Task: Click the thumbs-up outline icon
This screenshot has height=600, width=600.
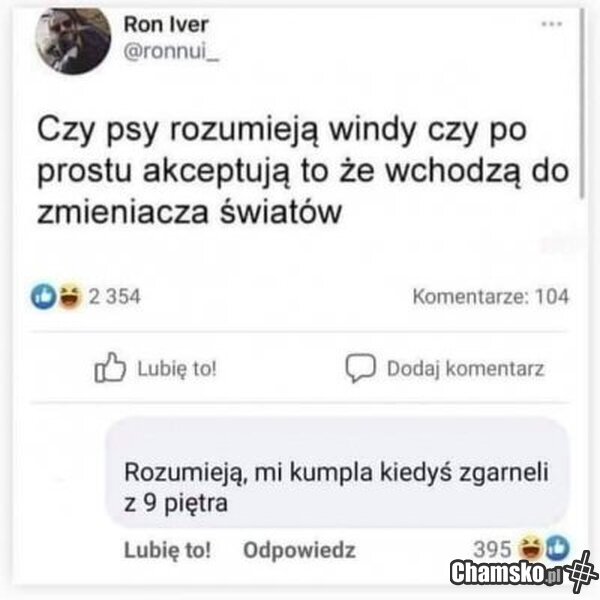Action: [110, 368]
